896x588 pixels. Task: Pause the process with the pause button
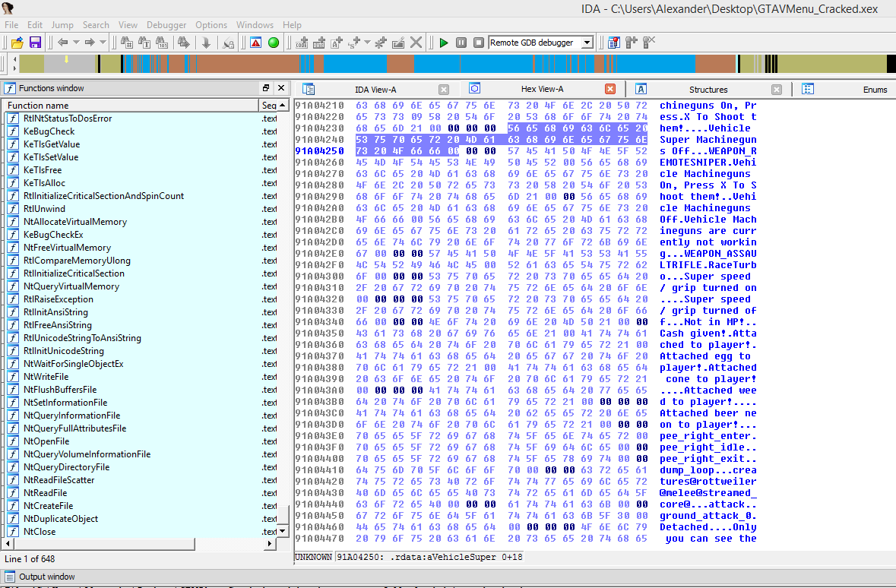461,43
